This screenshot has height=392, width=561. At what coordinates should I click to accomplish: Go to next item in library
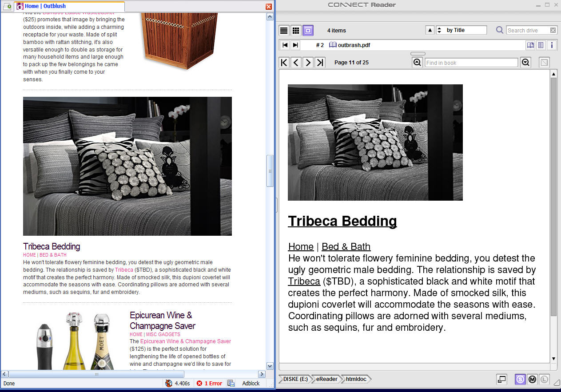[x=295, y=45]
